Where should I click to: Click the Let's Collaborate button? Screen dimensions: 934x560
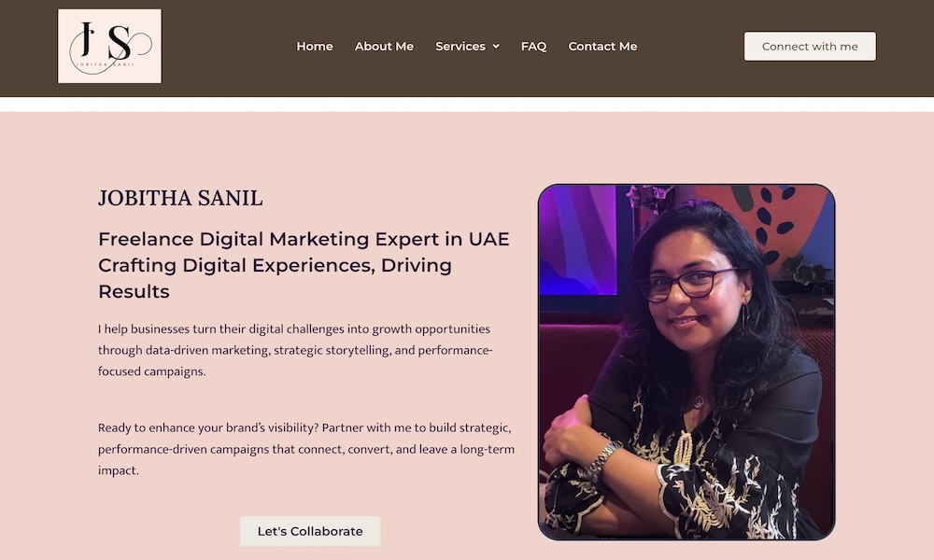tap(310, 531)
